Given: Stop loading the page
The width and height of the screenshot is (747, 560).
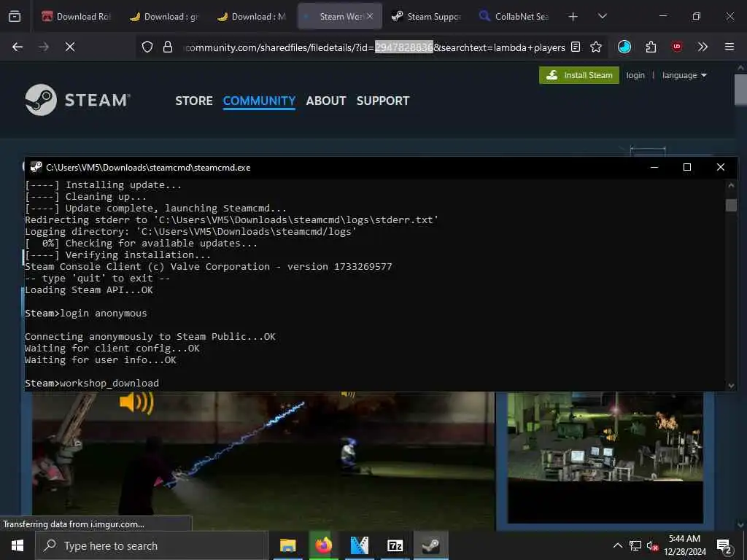Looking at the screenshot, I should click(70, 47).
